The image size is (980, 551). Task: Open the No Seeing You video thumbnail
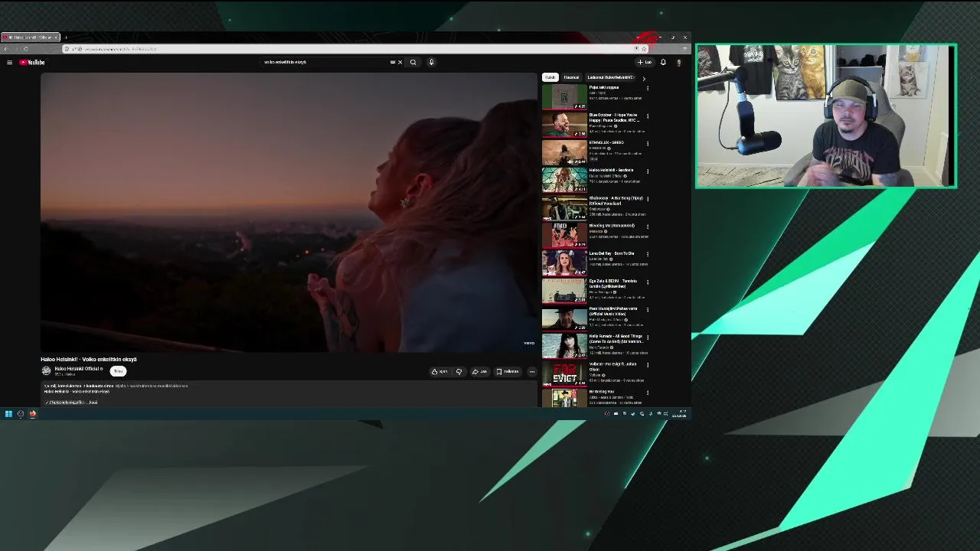(x=564, y=398)
